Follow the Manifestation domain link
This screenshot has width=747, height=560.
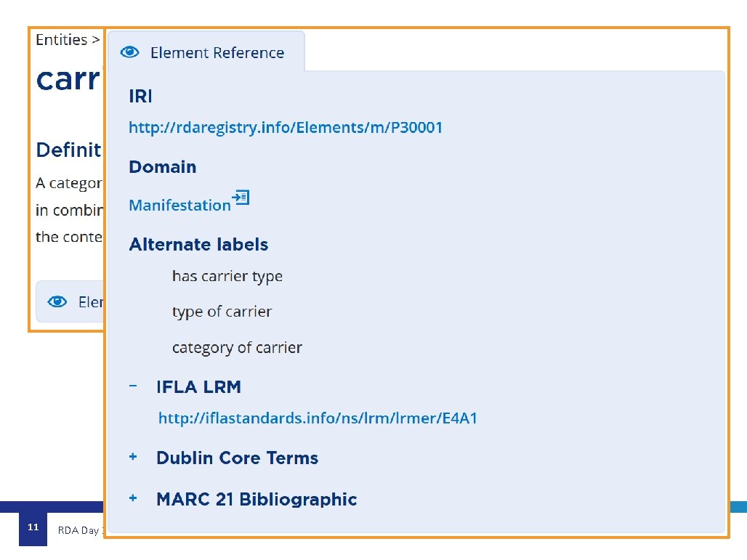(179, 206)
